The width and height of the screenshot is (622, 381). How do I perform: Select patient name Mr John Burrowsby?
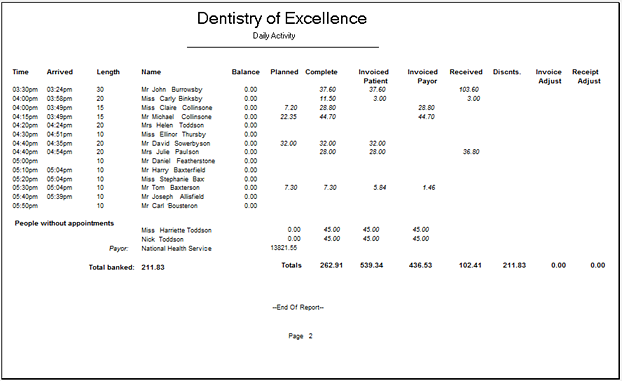[x=172, y=90]
